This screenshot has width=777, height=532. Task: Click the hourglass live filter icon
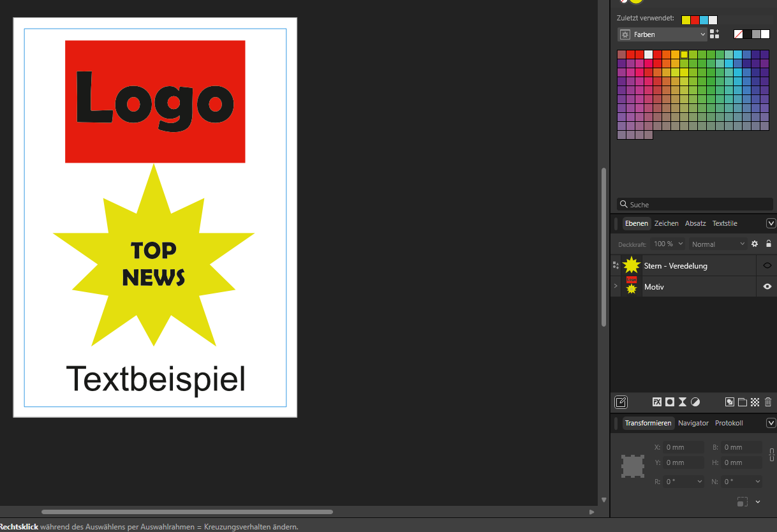(683, 402)
